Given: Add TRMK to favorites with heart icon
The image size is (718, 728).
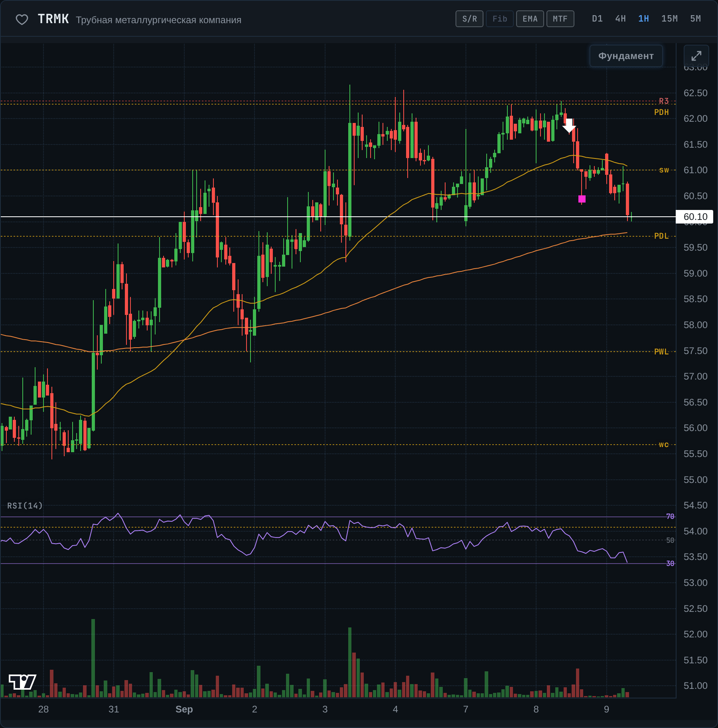Looking at the screenshot, I should [22, 20].
